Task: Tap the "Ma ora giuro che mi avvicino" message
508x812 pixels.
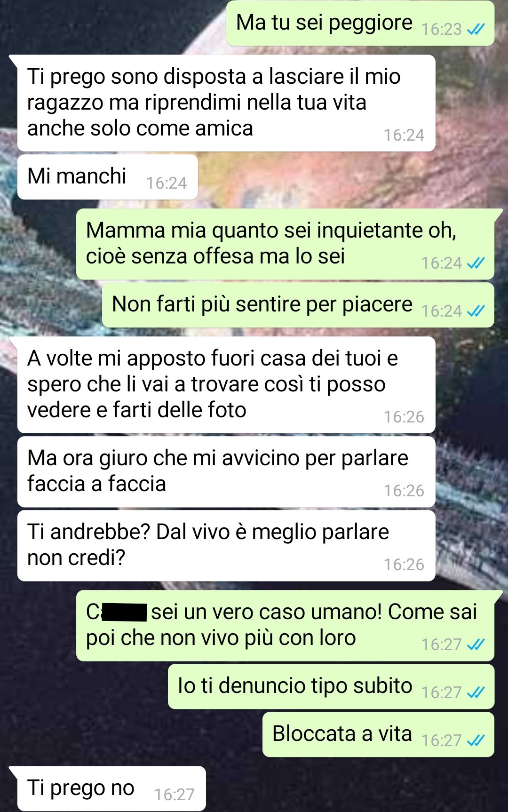Action: (x=226, y=472)
